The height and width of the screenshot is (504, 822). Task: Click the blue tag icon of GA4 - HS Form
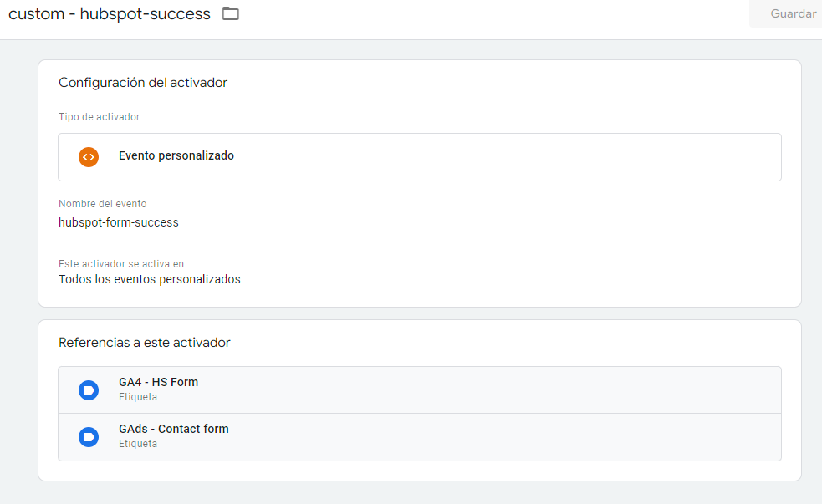(x=89, y=390)
